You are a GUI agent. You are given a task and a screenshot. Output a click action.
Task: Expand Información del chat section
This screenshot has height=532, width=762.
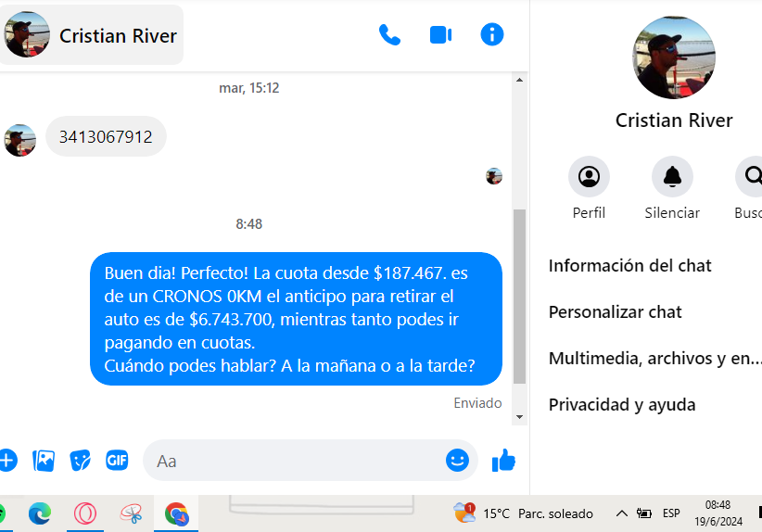coord(629,266)
